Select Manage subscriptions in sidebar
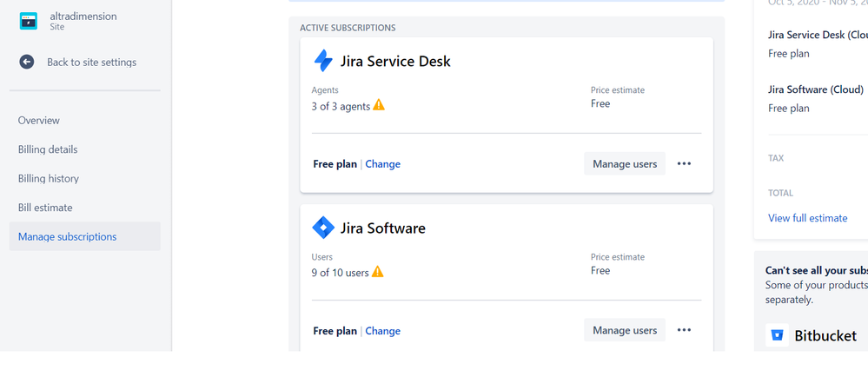 [x=84, y=236]
